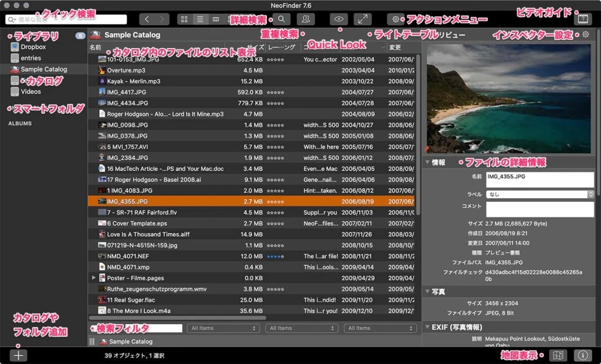The image size is (601, 364).
Task: Select Roger Hodgson Lord Is It Mine.mp3
Action: [251, 114]
